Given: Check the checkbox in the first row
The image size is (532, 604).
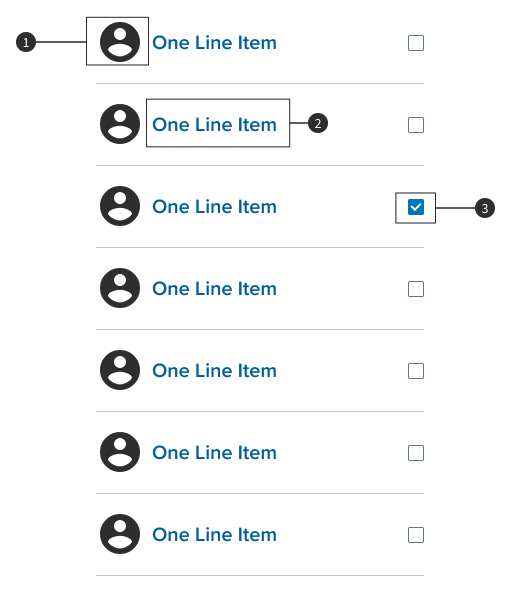Looking at the screenshot, I should [416, 43].
